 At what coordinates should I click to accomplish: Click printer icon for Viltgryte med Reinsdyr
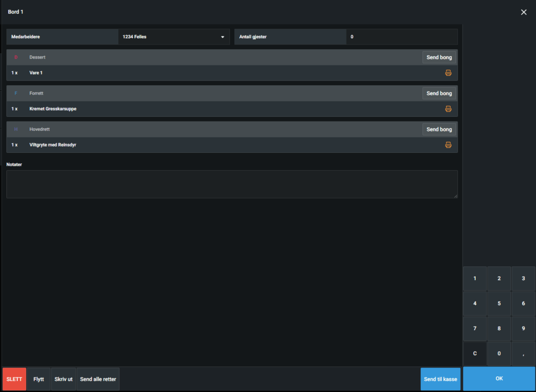point(448,145)
